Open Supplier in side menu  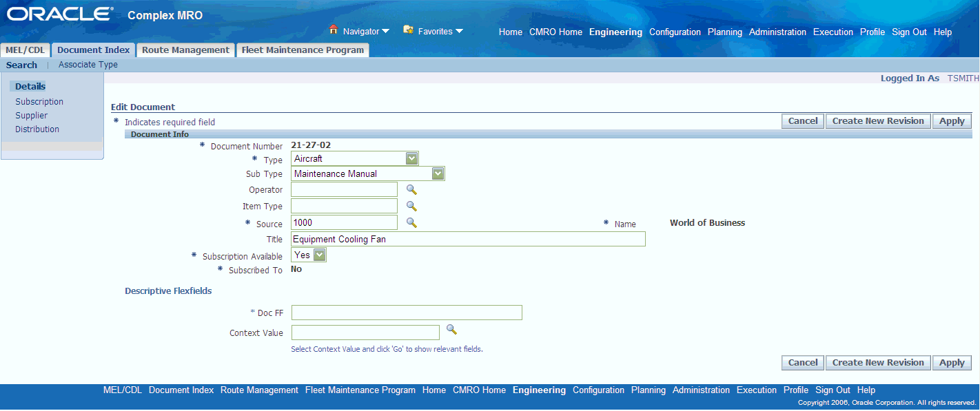(x=32, y=116)
